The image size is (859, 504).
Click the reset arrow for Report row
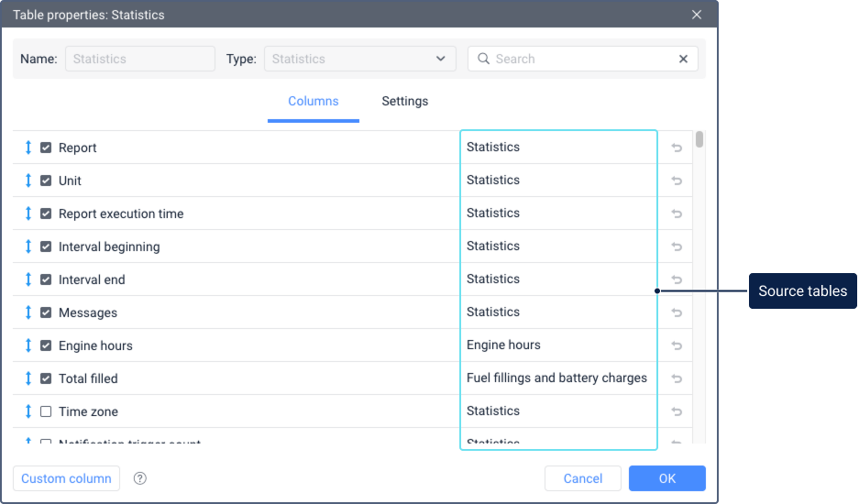pos(677,148)
